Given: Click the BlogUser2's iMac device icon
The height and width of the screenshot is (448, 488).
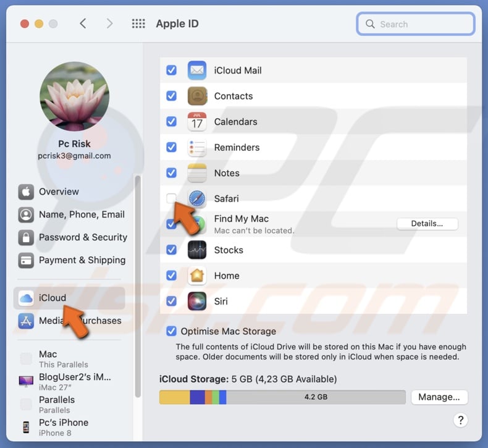Looking at the screenshot, I should point(26,381).
